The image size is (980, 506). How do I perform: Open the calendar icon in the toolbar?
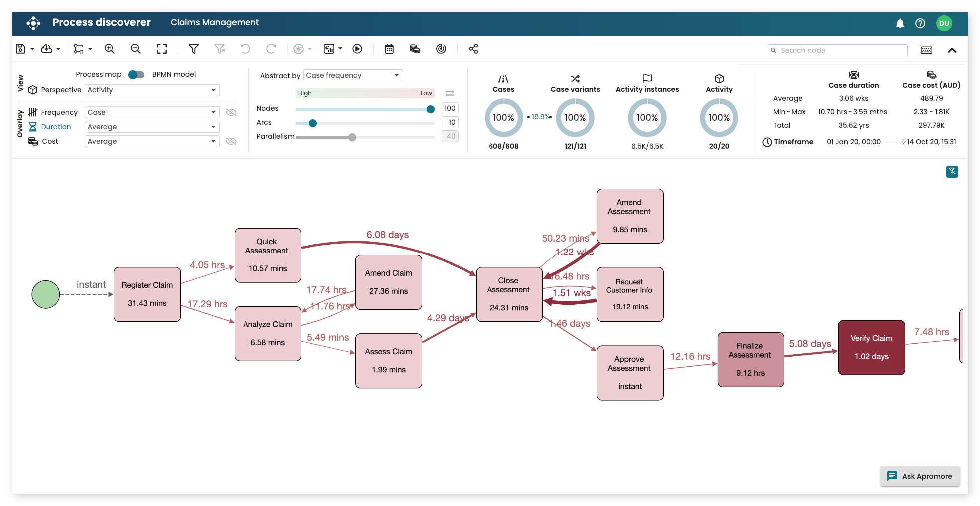[x=389, y=48]
